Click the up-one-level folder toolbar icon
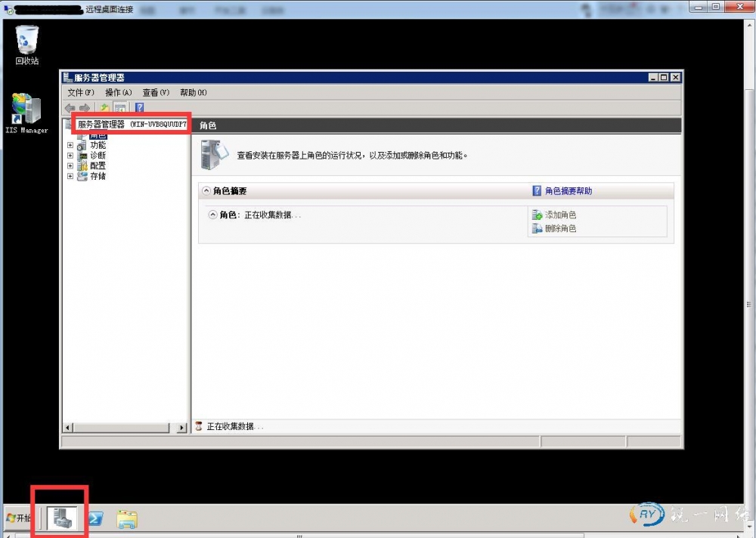The height and width of the screenshot is (538, 756). coord(105,108)
